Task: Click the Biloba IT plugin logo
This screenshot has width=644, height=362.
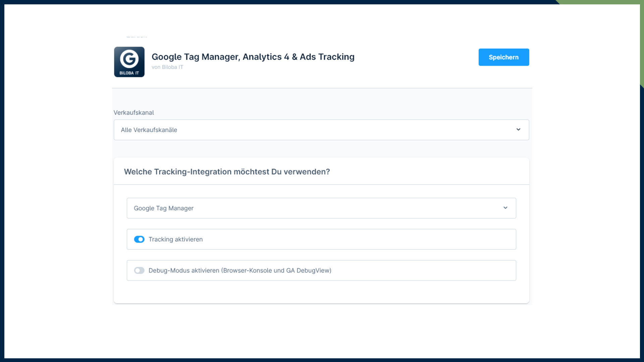Action: point(129,62)
